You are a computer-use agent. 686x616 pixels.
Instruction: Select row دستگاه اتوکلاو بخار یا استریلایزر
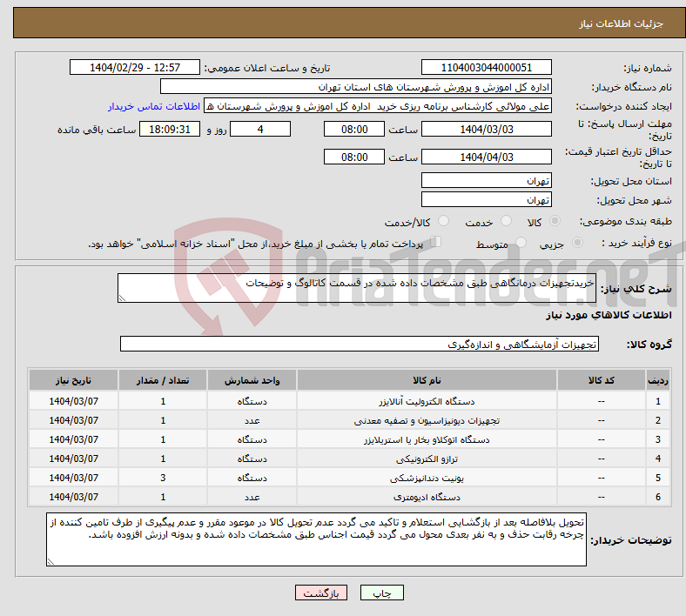pyautogui.click(x=349, y=439)
